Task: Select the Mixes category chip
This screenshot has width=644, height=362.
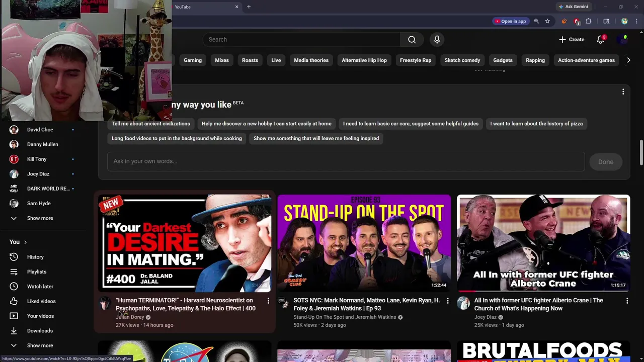Action: [x=222, y=60]
